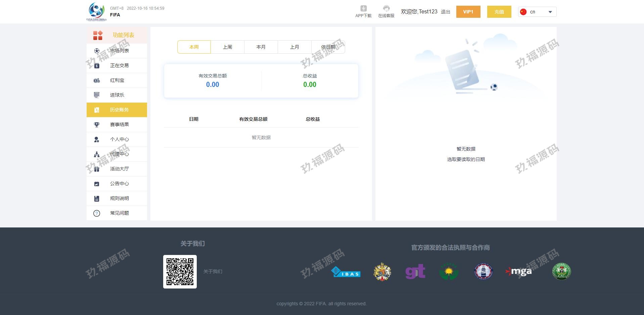Click the 红利宝 coins icon

pyautogui.click(x=97, y=81)
